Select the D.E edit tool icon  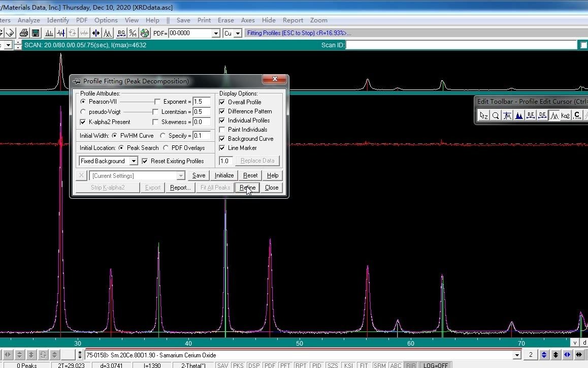pyautogui.click(x=542, y=116)
